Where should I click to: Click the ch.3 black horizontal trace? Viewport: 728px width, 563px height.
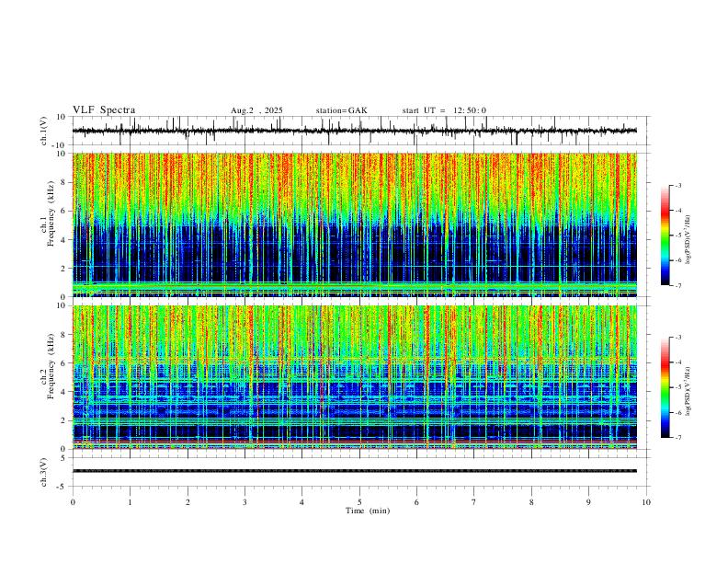tap(354, 471)
